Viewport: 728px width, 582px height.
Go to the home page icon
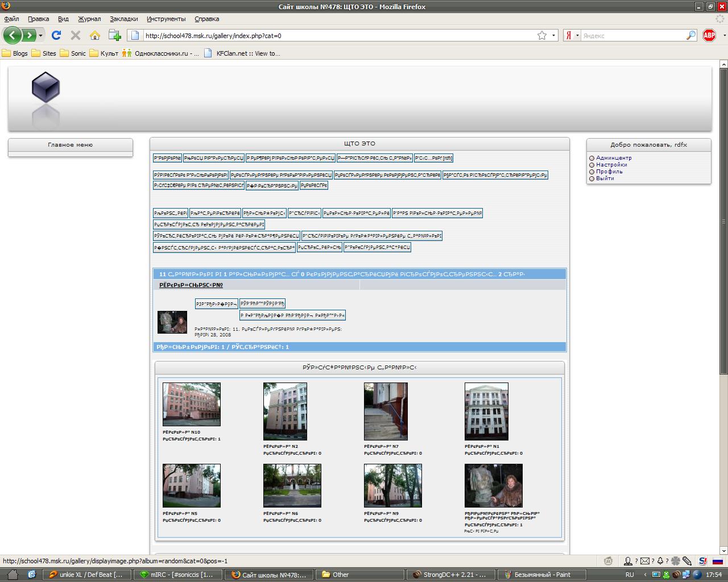click(95, 35)
